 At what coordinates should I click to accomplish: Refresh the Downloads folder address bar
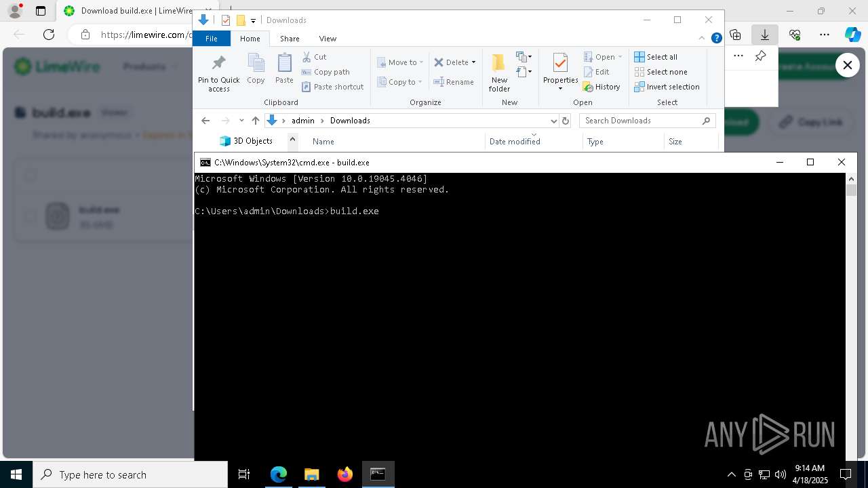[566, 121]
